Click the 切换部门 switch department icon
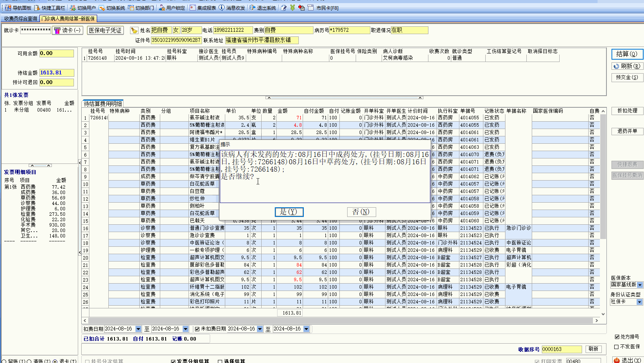The height and width of the screenshot is (363, 644). 131,8
